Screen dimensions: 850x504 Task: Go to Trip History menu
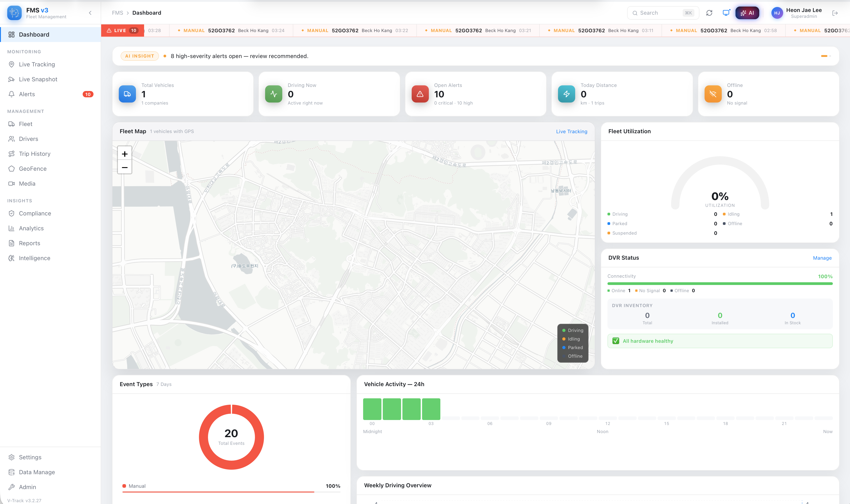click(x=35, y=154)
